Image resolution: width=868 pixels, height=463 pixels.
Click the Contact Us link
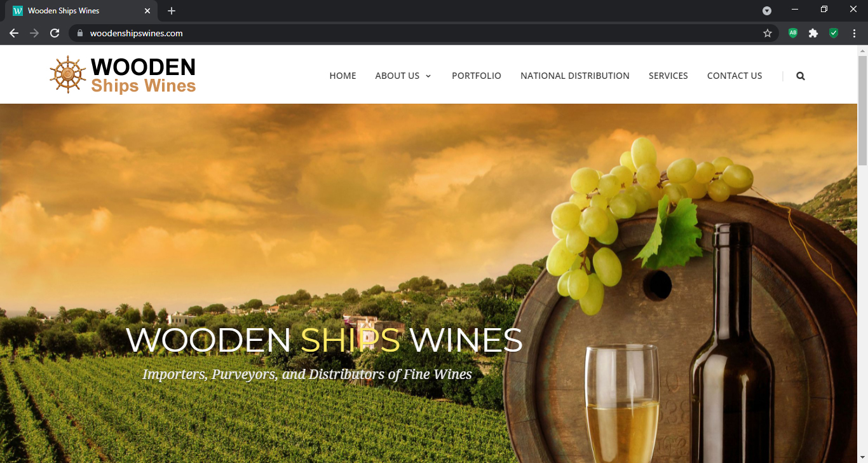(x=735, y=76)
